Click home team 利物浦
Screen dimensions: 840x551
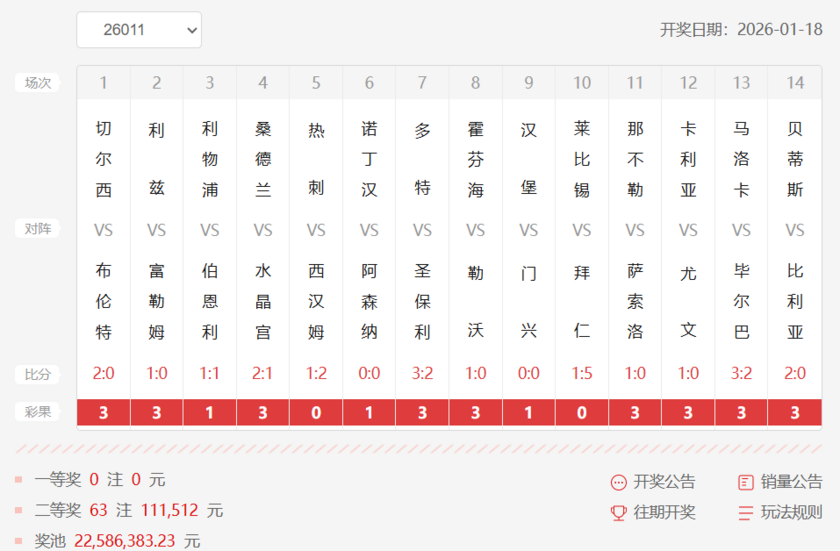pyautogui.click(x=209, y=159)
